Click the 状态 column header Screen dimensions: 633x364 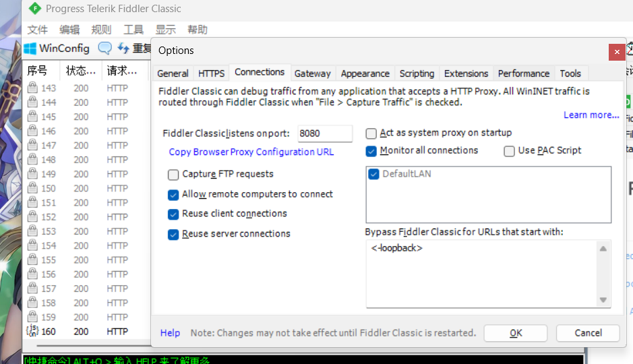(x=81, y=71)
